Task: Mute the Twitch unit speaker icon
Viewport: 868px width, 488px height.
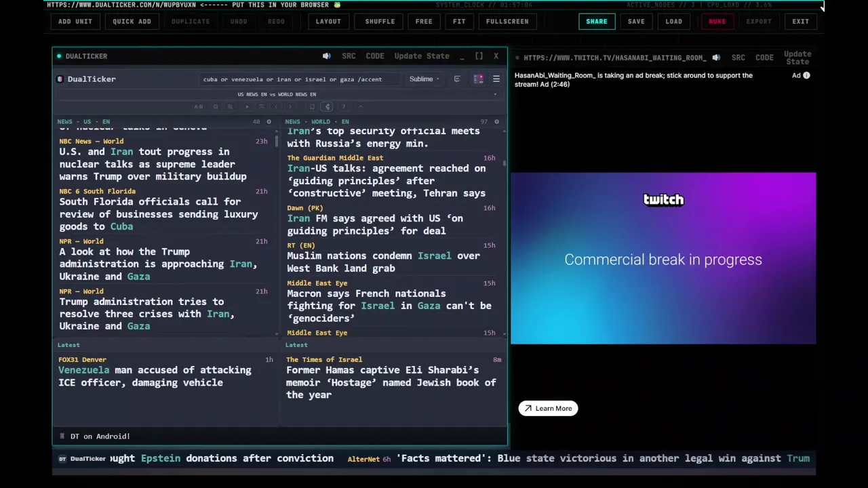Action: point(716,58)
